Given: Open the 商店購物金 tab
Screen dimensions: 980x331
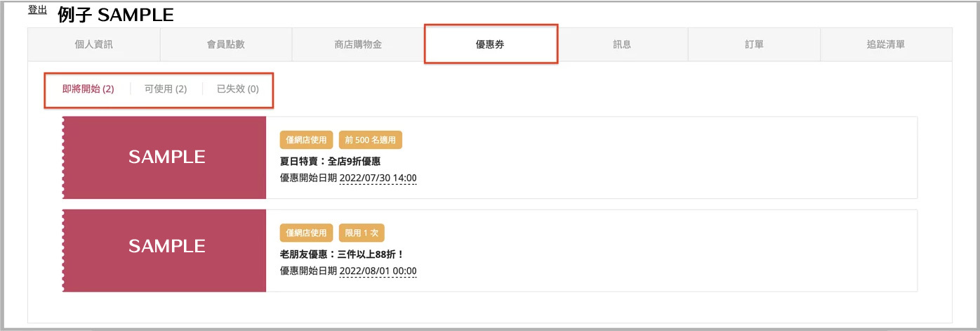Looking at the screenshot, I should pyautogui.click(x=357, y=44).
